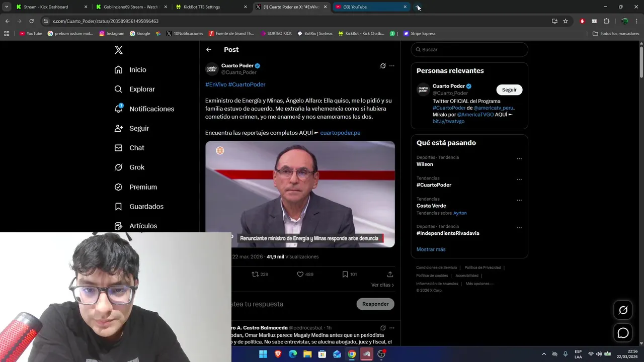Viewport: 644px width, 362px height.
Task: Bookmark this page with star icon
Action: click(x=566, y=21)
